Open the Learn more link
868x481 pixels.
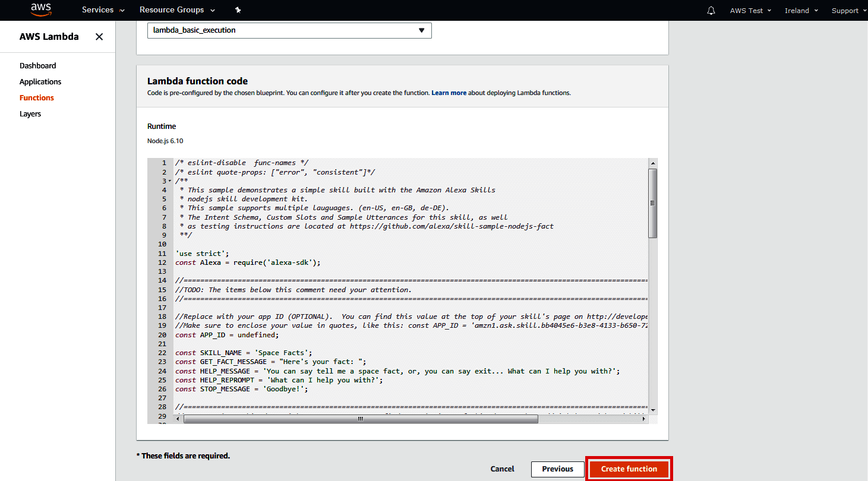tap(449, 93)
